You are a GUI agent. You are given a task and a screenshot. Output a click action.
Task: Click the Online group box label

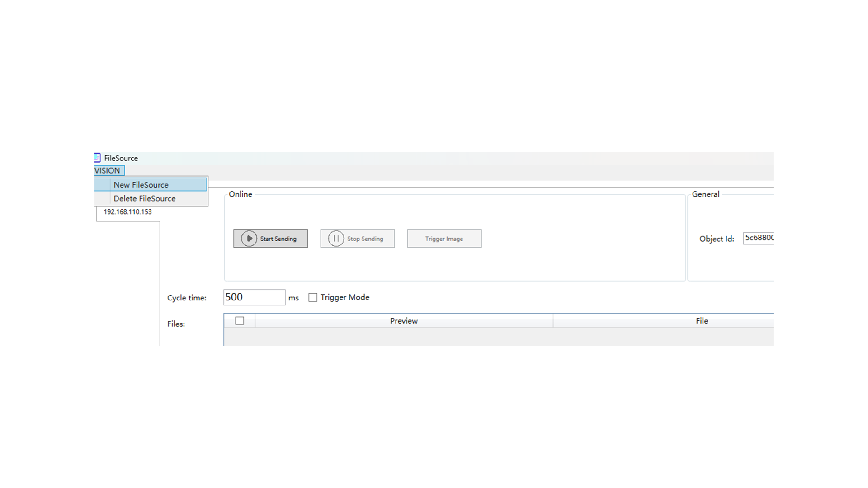[241, 194]
